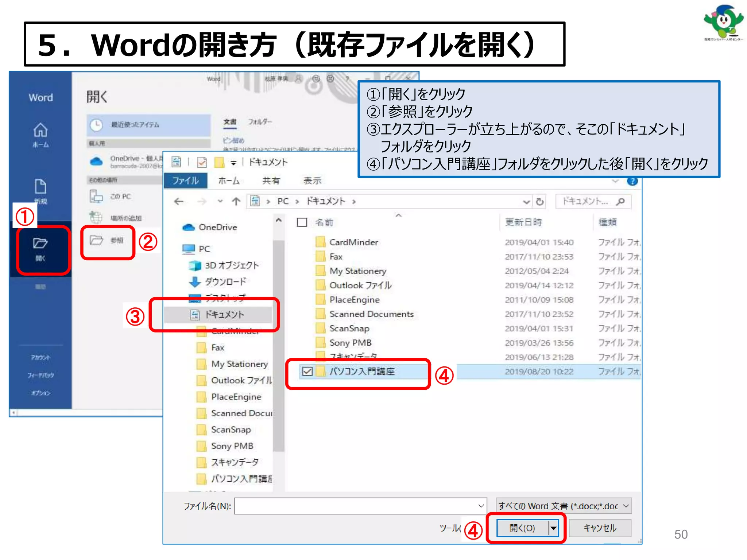Open Feedback in Word sidebar
This screenshot has height=560, width=747.
[41, 375]
